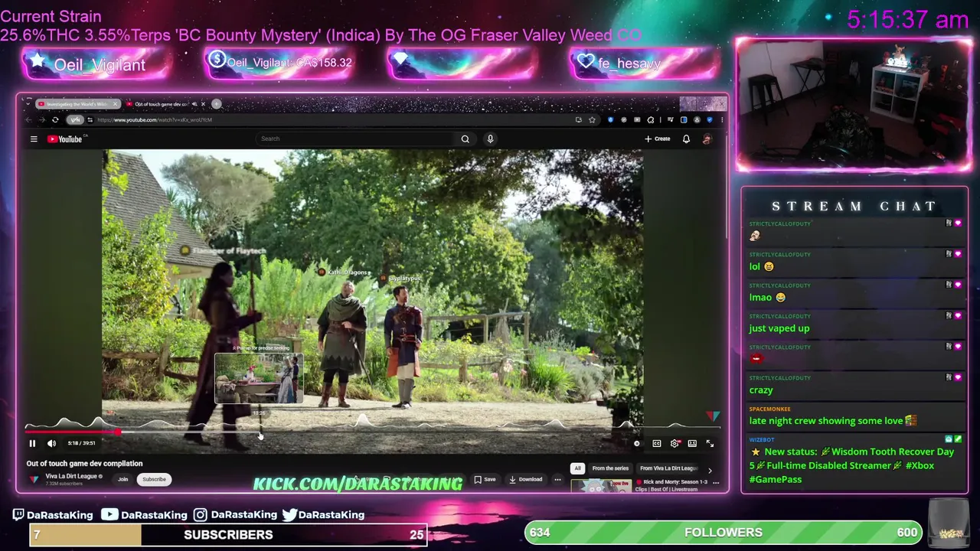Viewport: 980px width, 551px height.
Task: Go back with browser back arrow
Action: coord(29,119)
